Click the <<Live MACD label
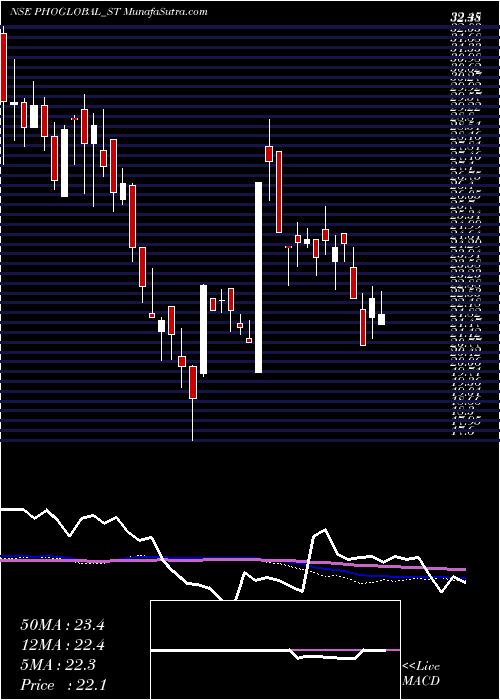This screenshot has width=500, height=700. pos(421,674)
